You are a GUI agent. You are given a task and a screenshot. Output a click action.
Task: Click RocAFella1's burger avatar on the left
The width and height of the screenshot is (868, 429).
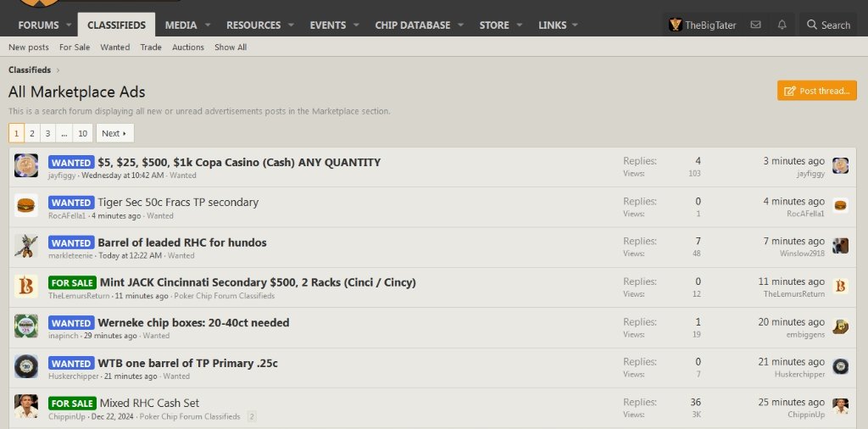26,205
